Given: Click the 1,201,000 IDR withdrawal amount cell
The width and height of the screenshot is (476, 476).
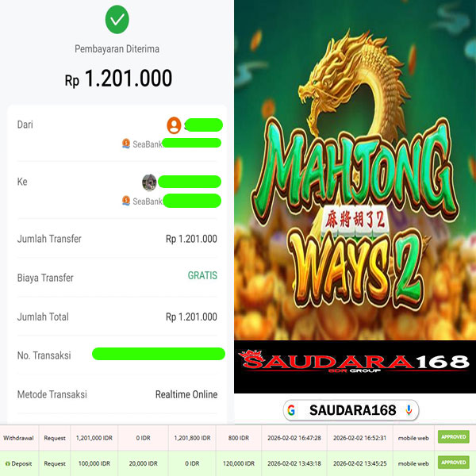Looking at the screenshot, I should pyautogui.click(x=94, y=438).
